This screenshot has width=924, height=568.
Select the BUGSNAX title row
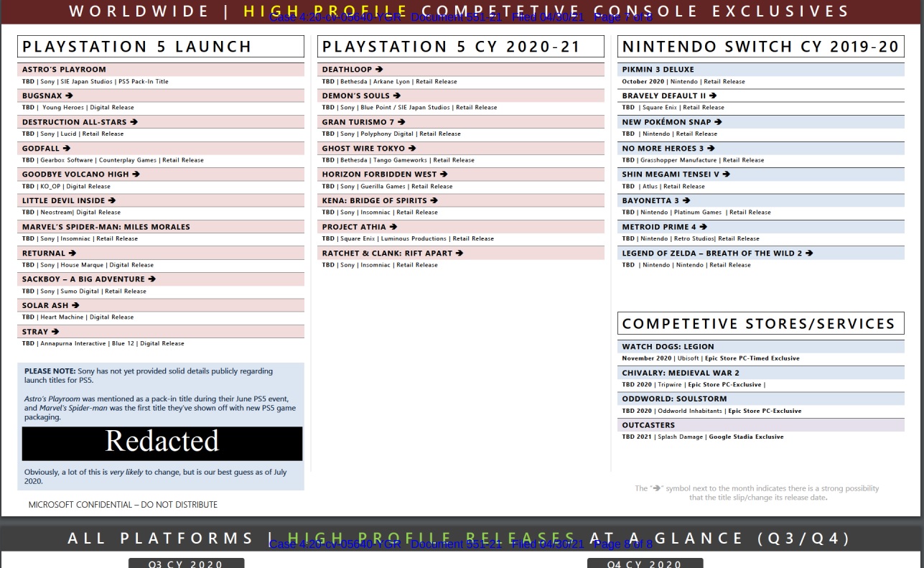pyautogui.click(x=161, y=96)
